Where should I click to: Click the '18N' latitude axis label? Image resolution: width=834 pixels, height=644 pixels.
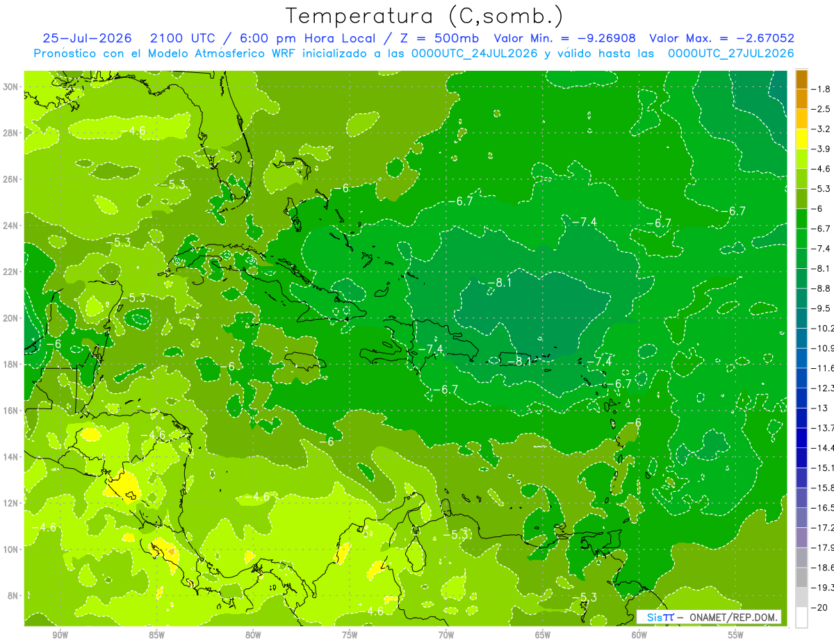pyautogui.click(x=12, y=364)
